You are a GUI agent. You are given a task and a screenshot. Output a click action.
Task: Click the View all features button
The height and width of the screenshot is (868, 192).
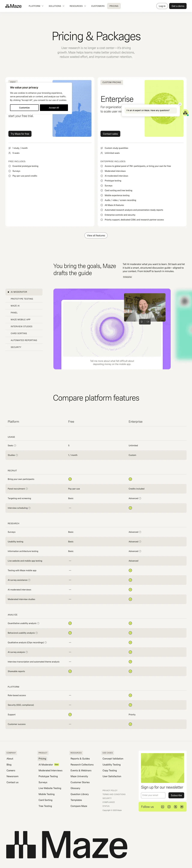(x=96, y=236)
